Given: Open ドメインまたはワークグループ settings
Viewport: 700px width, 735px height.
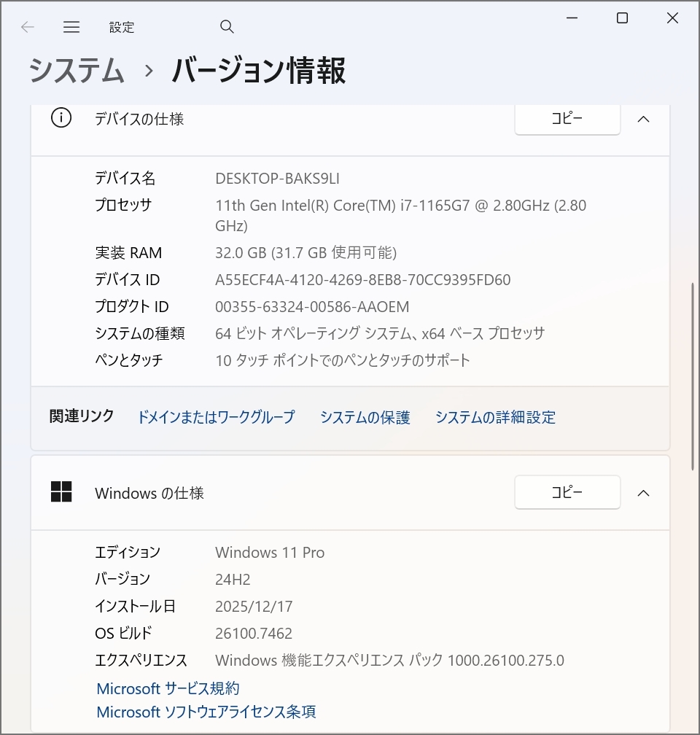Looking at the screenshot, I should 216,416.
